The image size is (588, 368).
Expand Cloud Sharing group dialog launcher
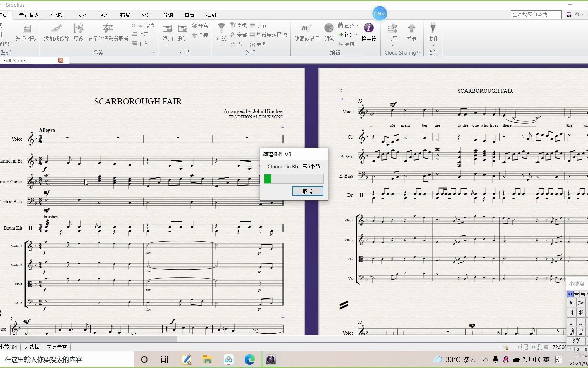419,52
